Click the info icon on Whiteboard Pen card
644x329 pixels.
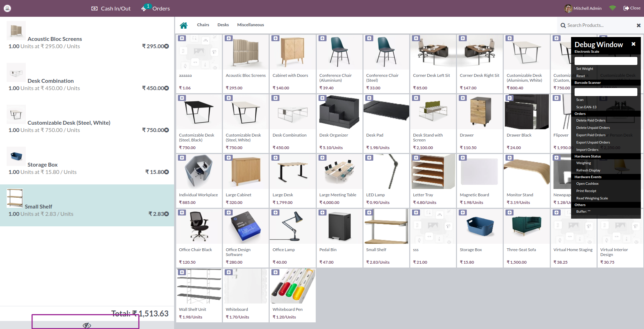[x=275, y=272]
